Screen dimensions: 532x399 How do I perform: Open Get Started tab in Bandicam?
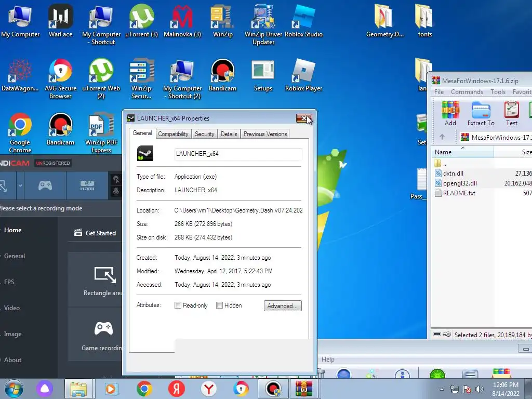coord(95,233)
